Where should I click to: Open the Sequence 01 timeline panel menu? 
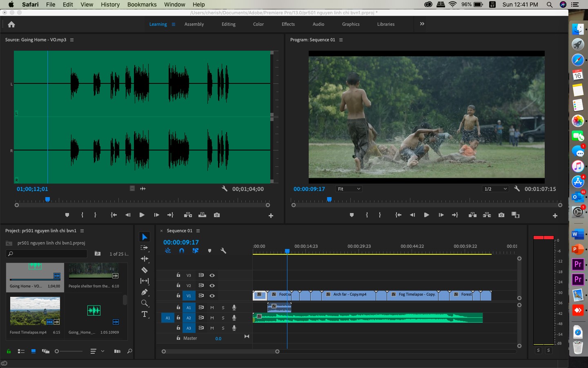pyautogui.click(x=198, y=231)
